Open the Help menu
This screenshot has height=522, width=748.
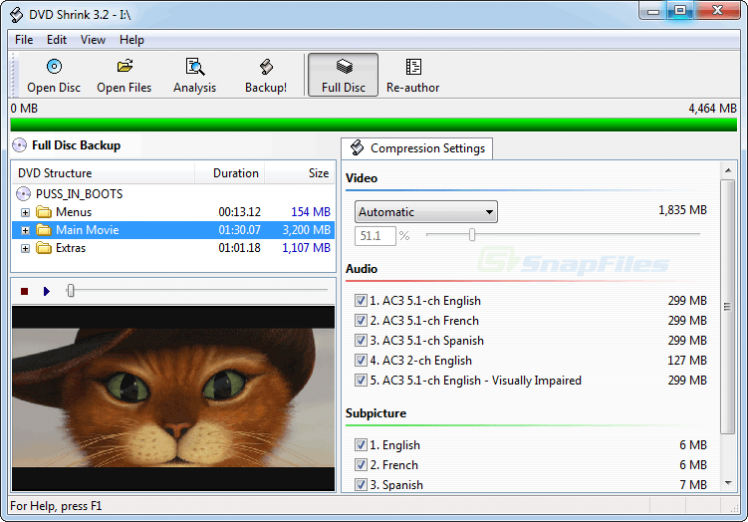[132, 40]
